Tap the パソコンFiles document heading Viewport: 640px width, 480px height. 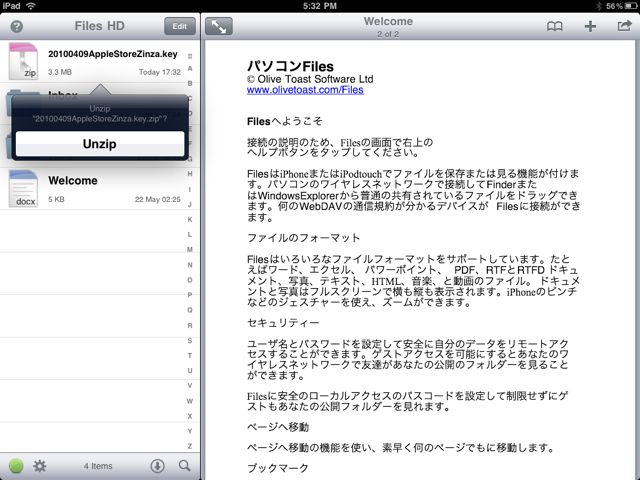coord(290,66)
